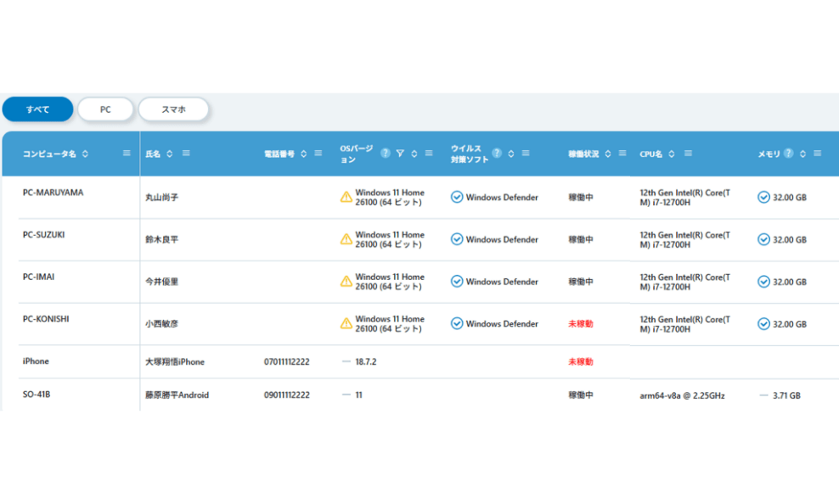Open filter funnel on OSバージョン column
The height and width of the screenshot is (504, 839).
[x=400, y=154]
